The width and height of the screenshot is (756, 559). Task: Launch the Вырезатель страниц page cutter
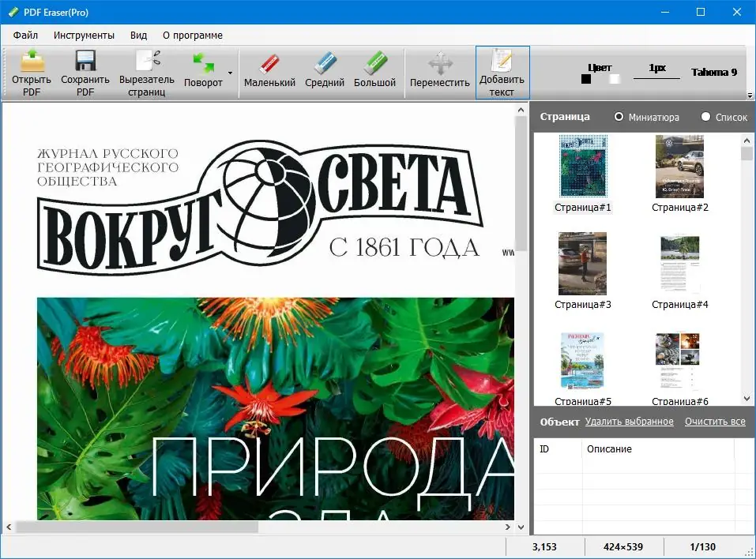coord(147,73)
